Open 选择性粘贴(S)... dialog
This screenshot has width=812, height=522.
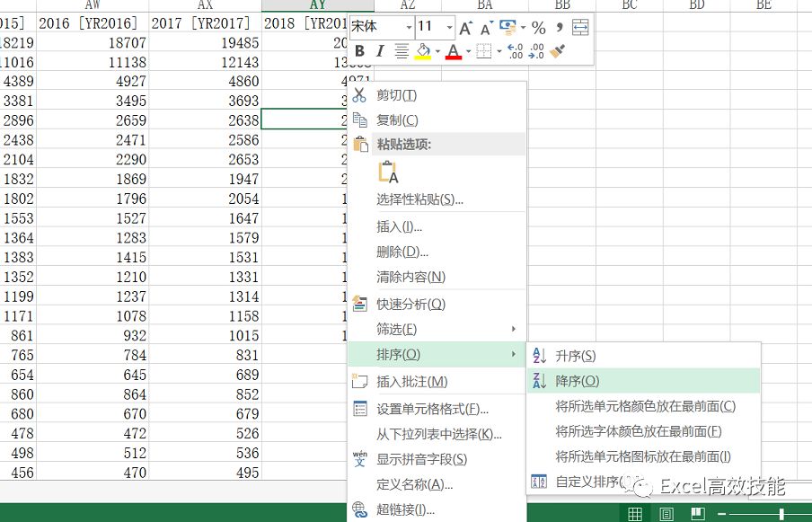(437, 199)
